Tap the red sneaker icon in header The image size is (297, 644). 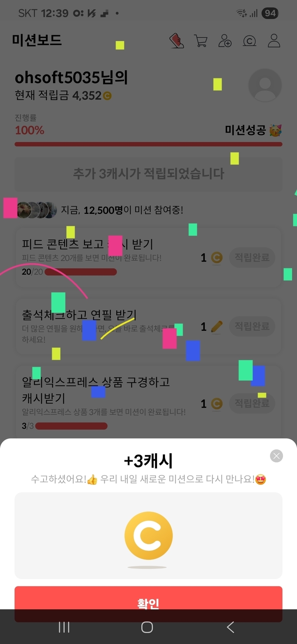pyautogui.click(x=177, y=41)
